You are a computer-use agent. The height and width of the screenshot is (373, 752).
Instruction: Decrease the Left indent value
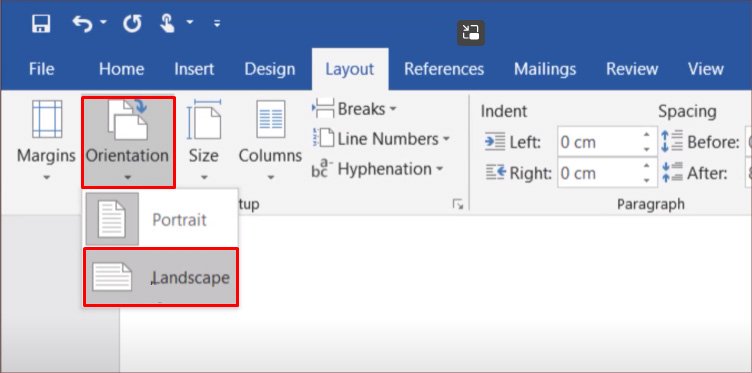647,150
